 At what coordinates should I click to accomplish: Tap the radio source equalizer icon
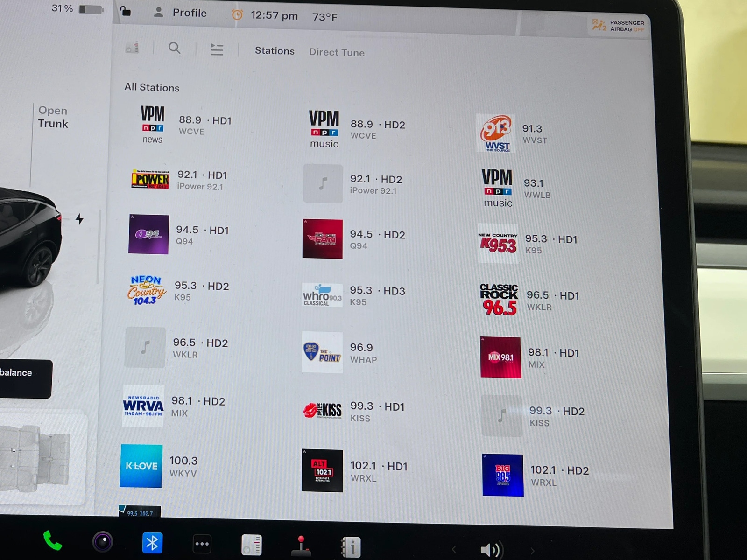click(x=133, y=47)
